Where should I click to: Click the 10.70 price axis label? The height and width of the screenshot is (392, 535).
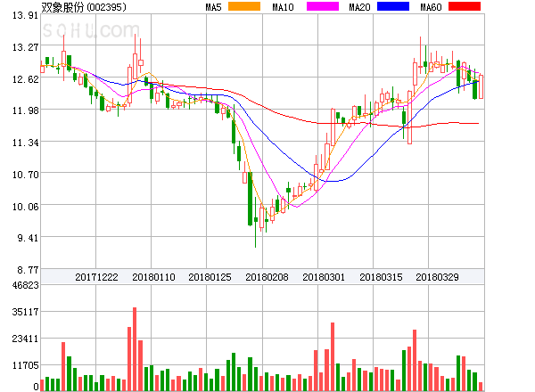click(25, 175)
